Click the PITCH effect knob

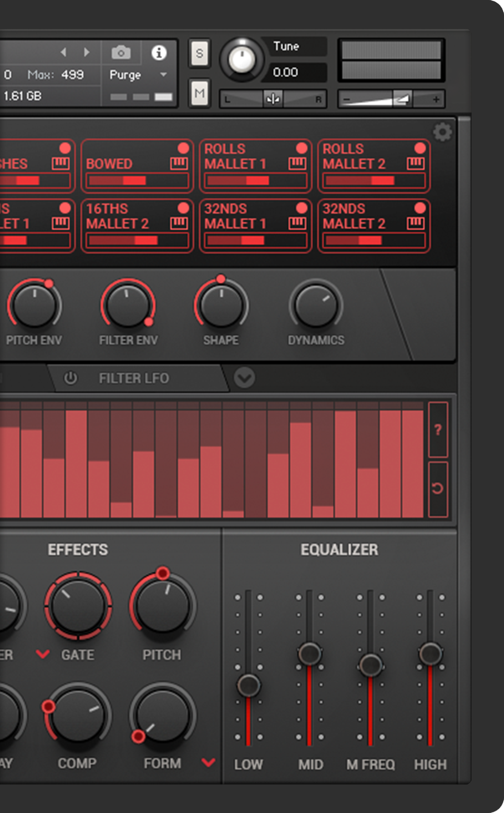click(163, 606)
